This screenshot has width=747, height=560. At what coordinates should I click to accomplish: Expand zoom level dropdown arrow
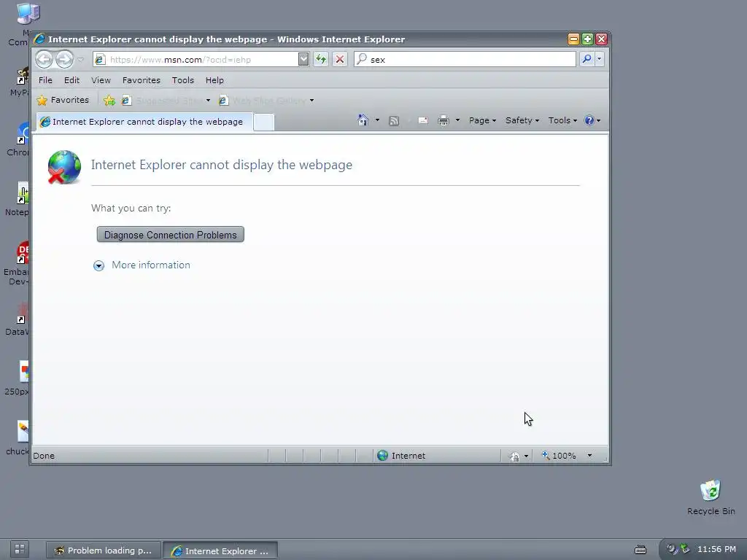589,456
